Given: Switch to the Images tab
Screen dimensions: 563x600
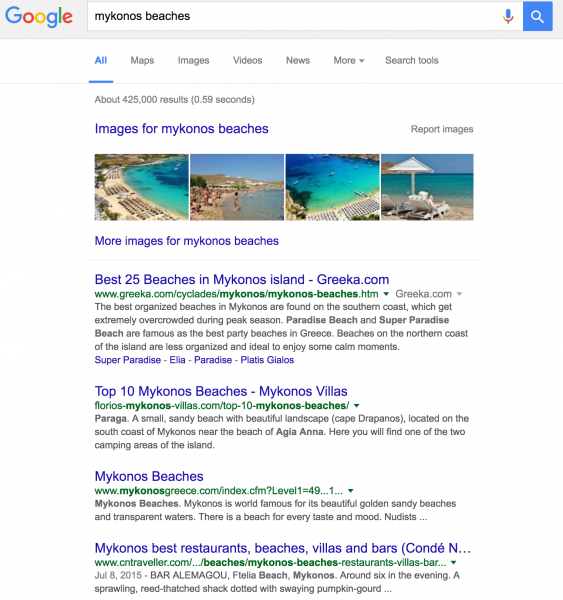Looking at the screenshot, I should point(193,60).
